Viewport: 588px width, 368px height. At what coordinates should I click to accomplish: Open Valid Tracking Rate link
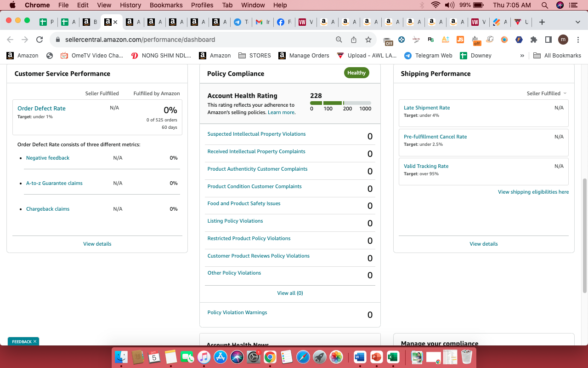[426, 166]
